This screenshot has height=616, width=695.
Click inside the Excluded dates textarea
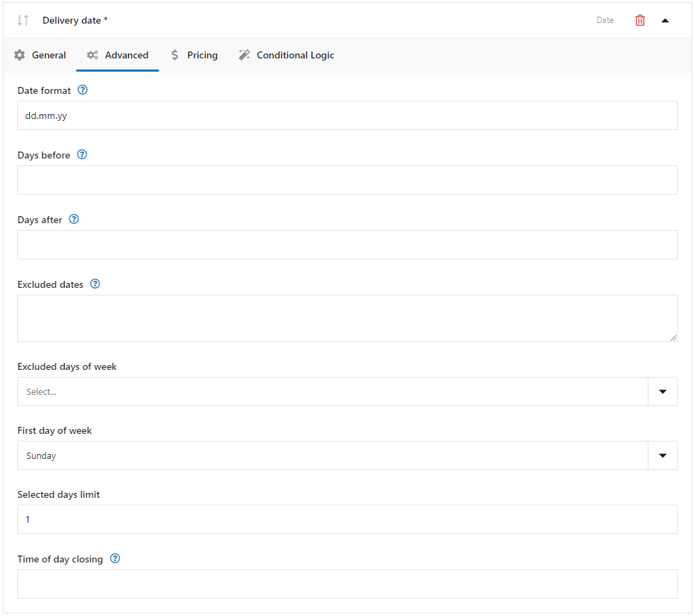point(347,318)
